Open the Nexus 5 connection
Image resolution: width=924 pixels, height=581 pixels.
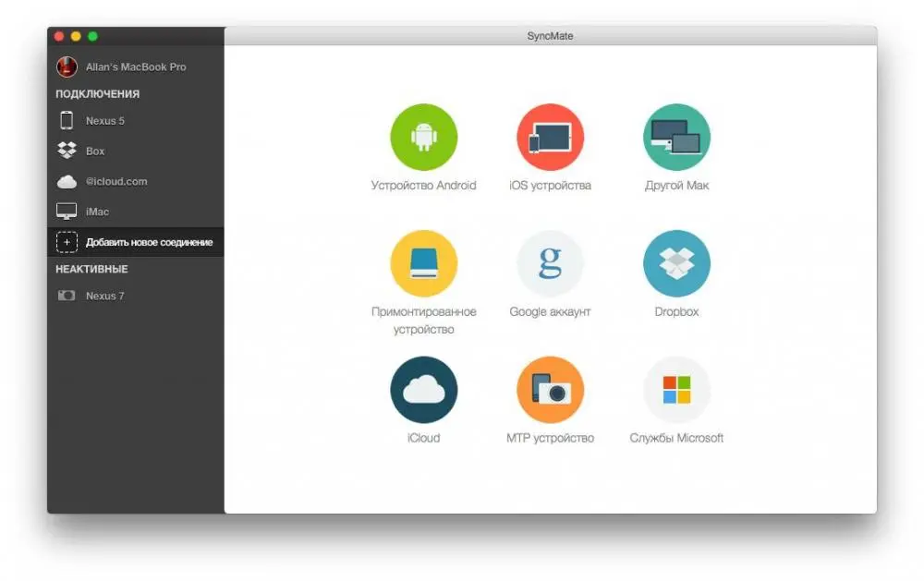point(136,120)
